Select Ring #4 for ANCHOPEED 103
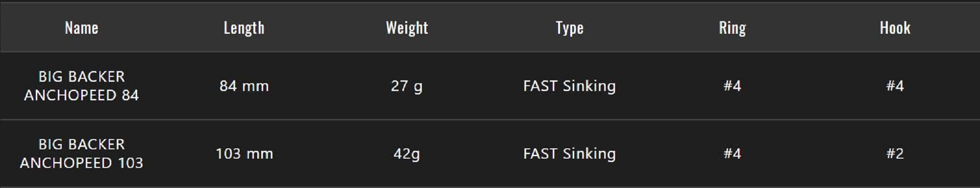 click(x=732, y=154)
